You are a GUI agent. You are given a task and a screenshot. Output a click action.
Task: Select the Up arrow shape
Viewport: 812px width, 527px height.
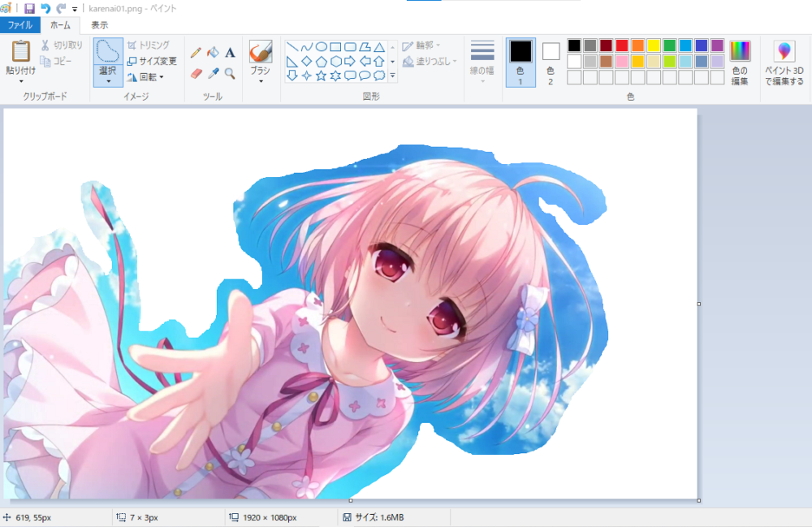click(379, 62)
